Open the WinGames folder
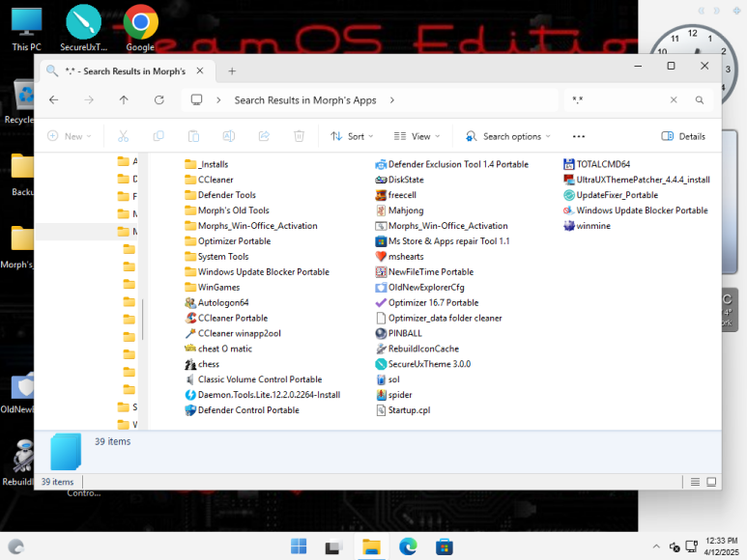 tap(213, 288)
